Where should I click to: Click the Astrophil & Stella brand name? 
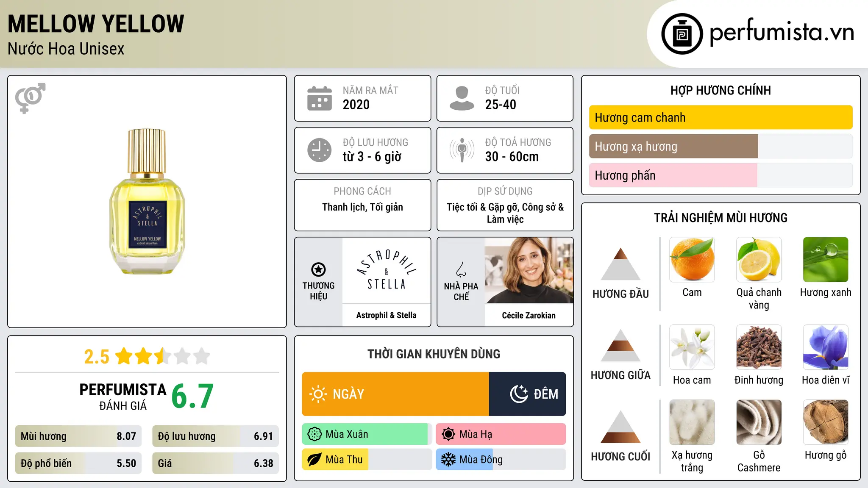click(x=386, y=315)
